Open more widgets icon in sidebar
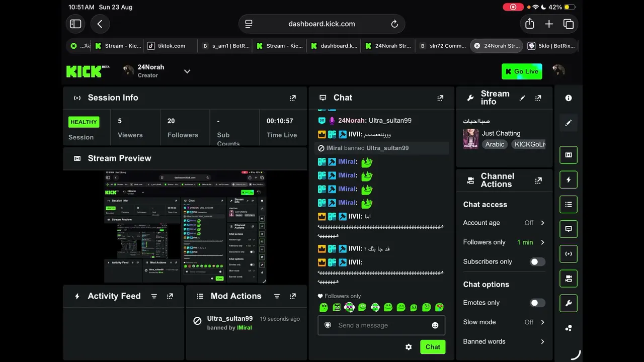The width and height of the screenshot is (644, 362). click(x=569, y=328)
